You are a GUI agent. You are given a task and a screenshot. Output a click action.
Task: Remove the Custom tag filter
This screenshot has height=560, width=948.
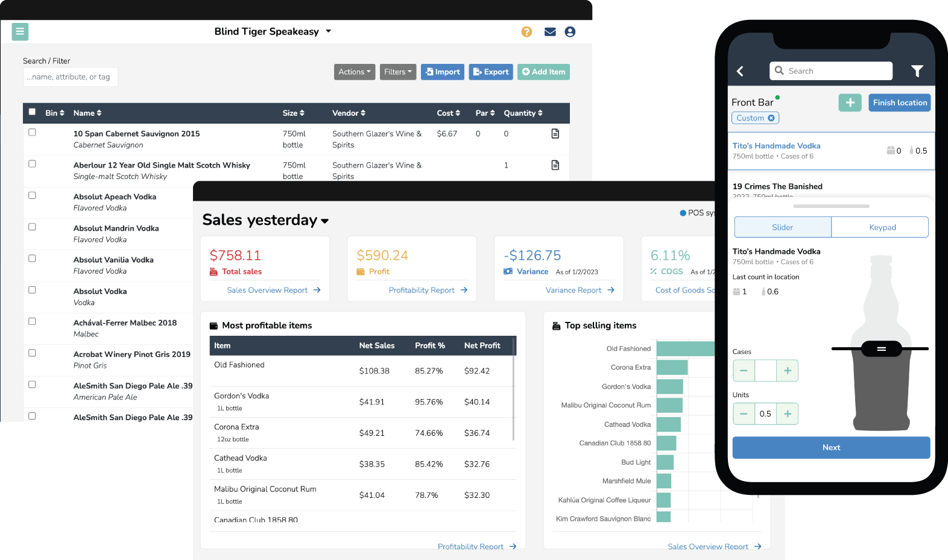click(771, 118)
